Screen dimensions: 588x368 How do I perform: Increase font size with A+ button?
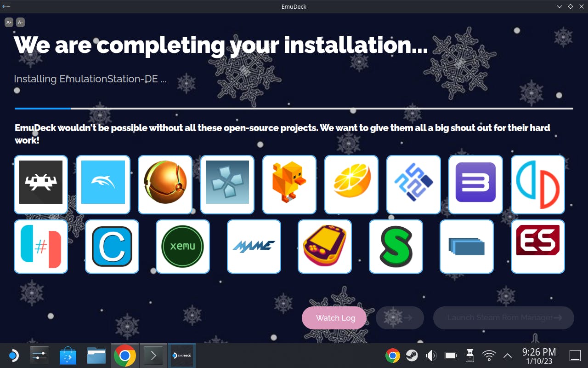[x=9, y=22]
